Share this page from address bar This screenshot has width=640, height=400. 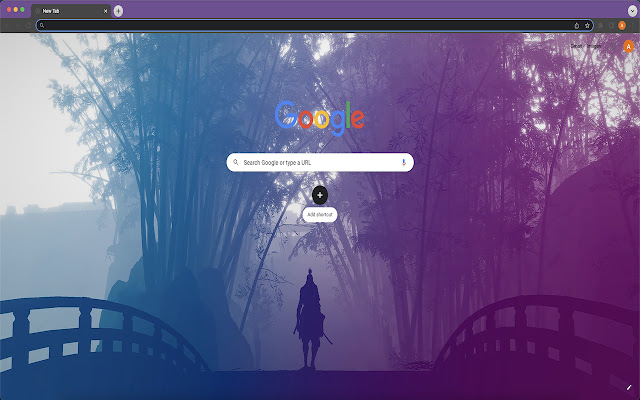click(576, 25)
